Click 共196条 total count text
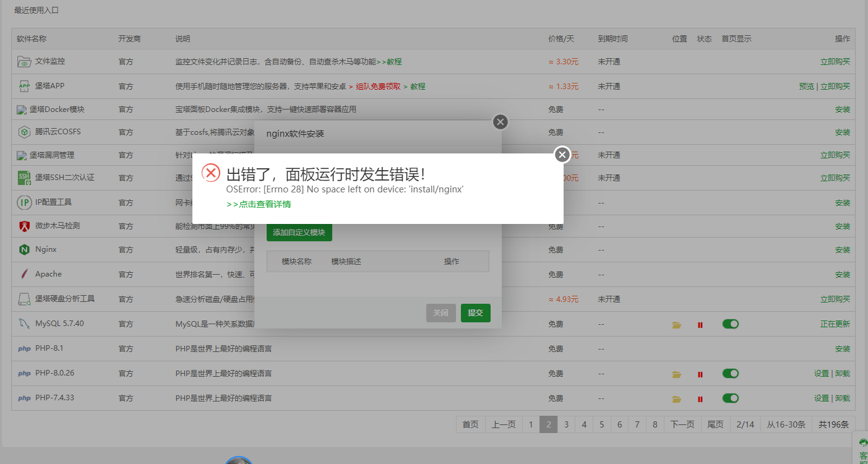868x464 pixels. point(833,424)
